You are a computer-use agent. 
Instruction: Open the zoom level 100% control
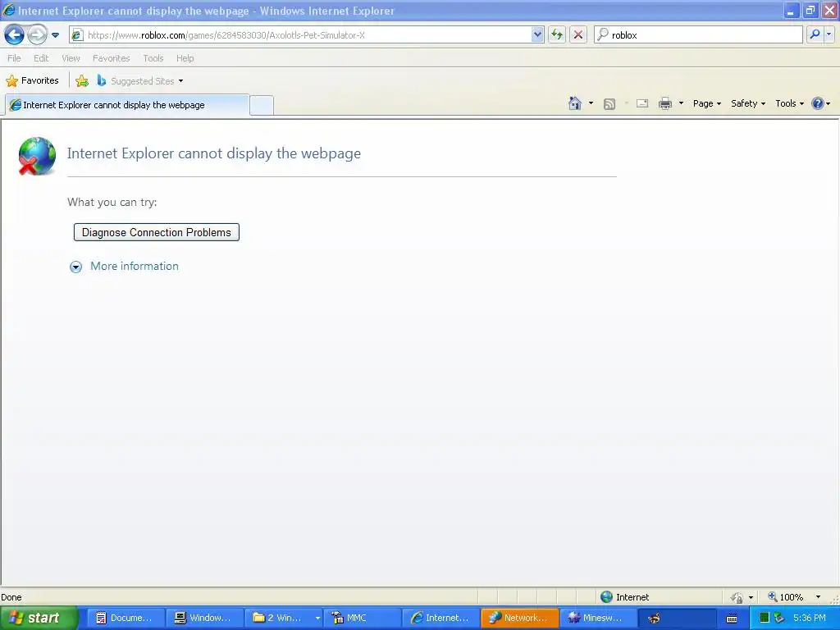point(785,597)
